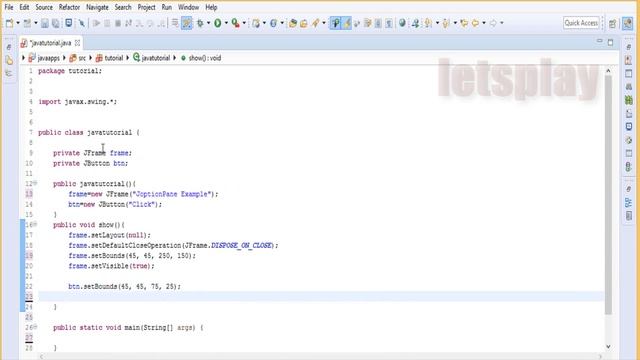Close the javatutorial.java editor tab
Viewport: 640px width, 360px height.
pyautogui.click(x=77, y=42)
